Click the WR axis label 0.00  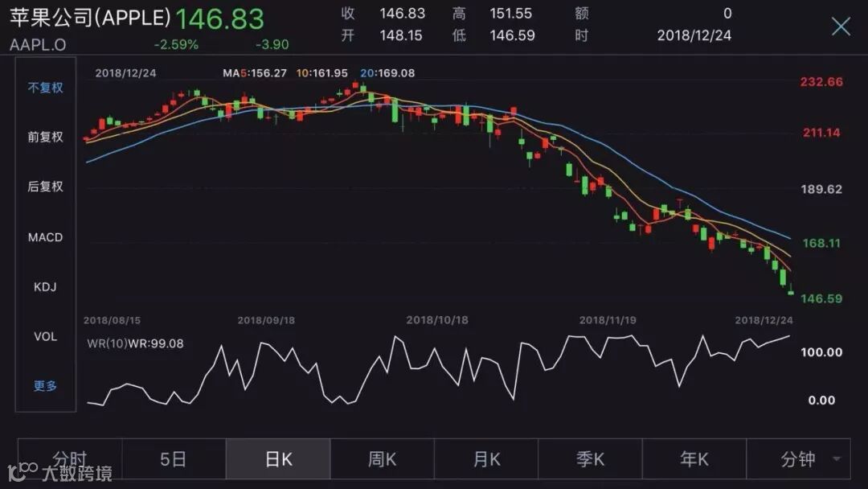[821, 401]
